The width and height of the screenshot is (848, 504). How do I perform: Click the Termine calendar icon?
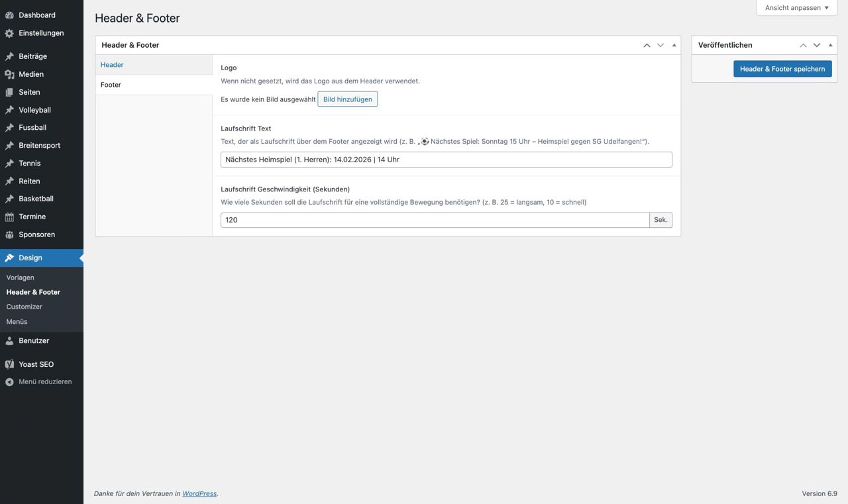point(9,217)
